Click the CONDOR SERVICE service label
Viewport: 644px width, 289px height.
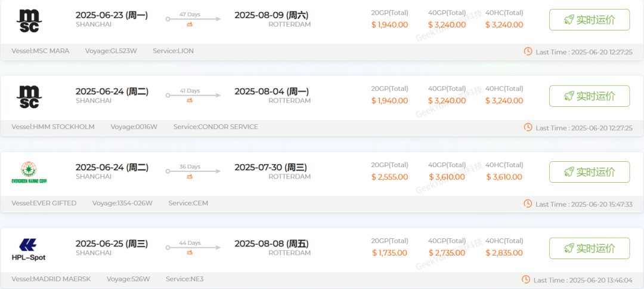click(216, 127)
